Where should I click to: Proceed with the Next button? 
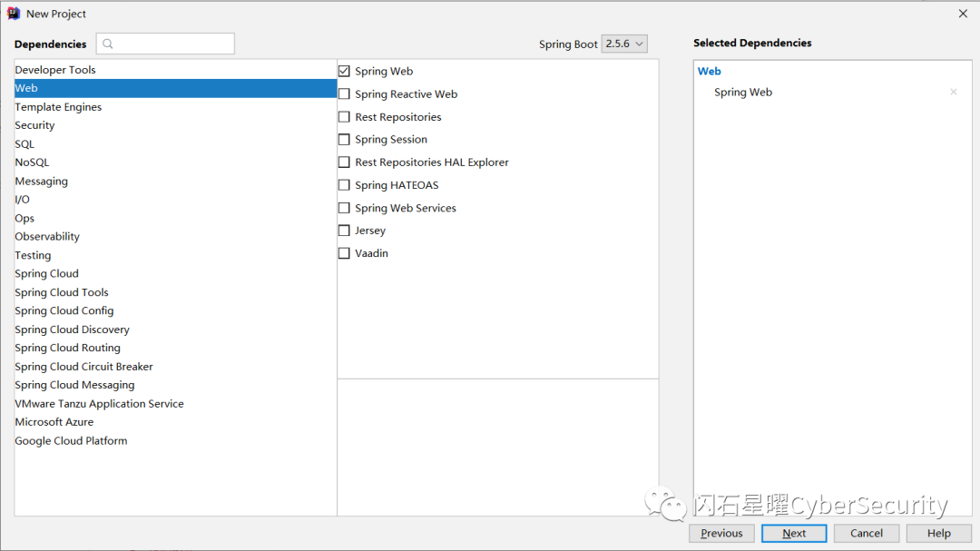coord(794,534)
